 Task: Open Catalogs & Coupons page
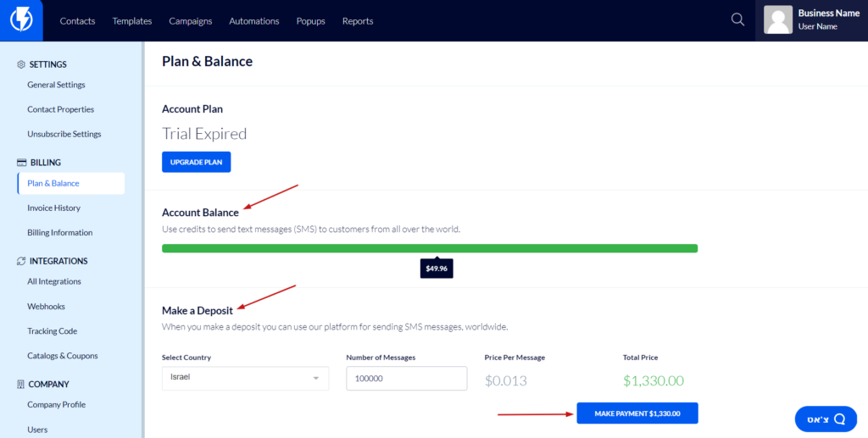tap(63, 356)
